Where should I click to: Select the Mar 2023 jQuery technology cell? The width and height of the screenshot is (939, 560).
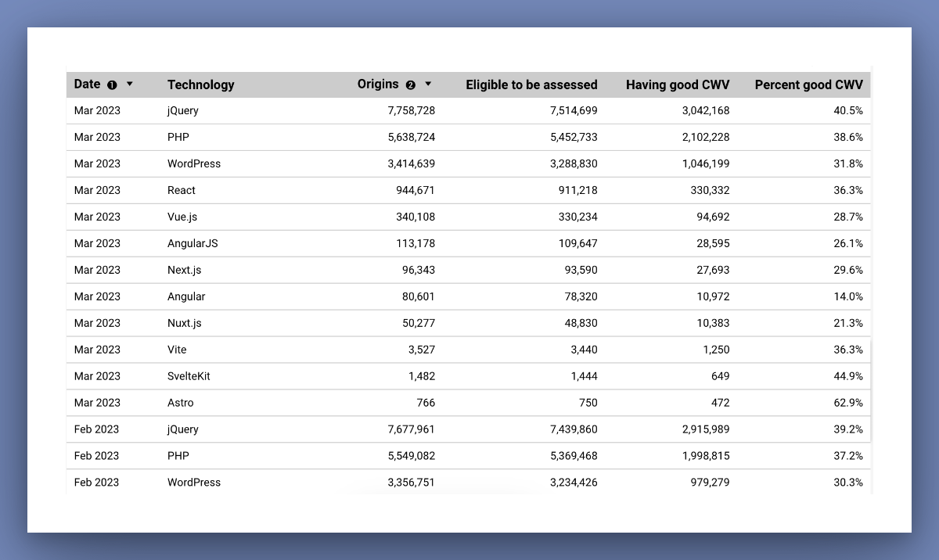183,110
